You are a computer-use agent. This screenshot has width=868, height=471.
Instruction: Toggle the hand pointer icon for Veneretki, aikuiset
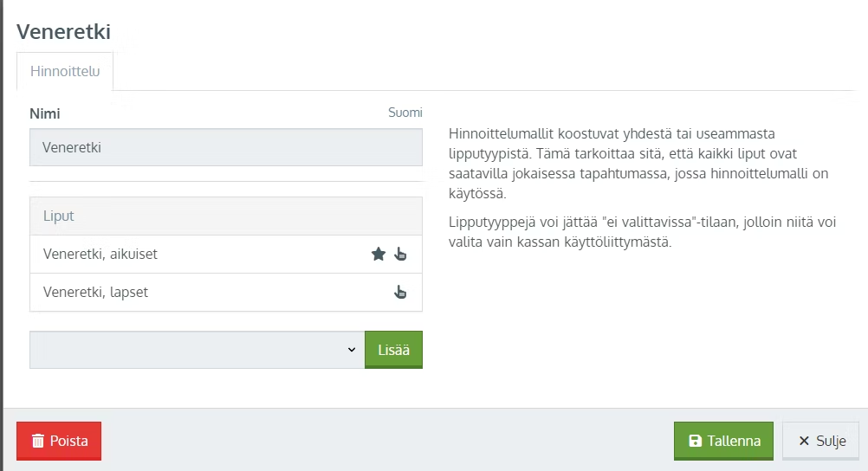[x=400, y=254]
